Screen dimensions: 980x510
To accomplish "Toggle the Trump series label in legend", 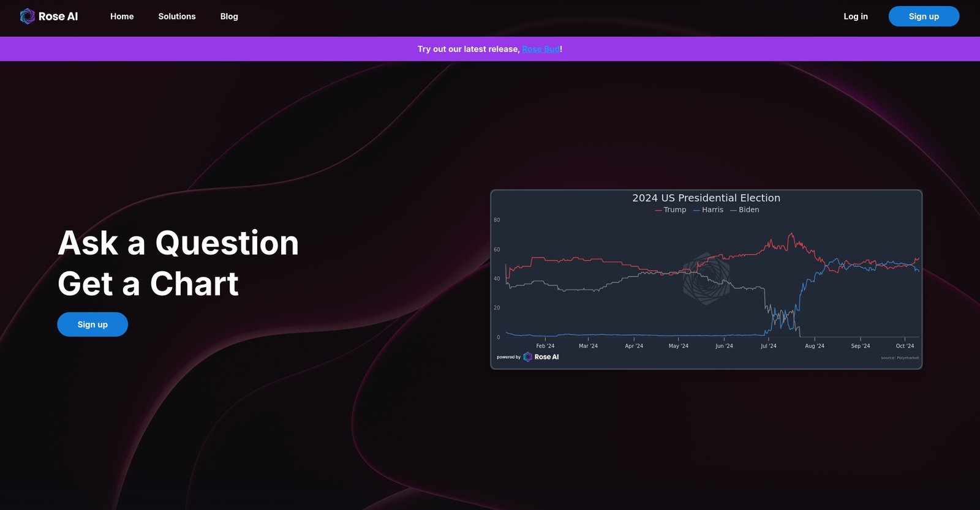I will tap(675, 210).
